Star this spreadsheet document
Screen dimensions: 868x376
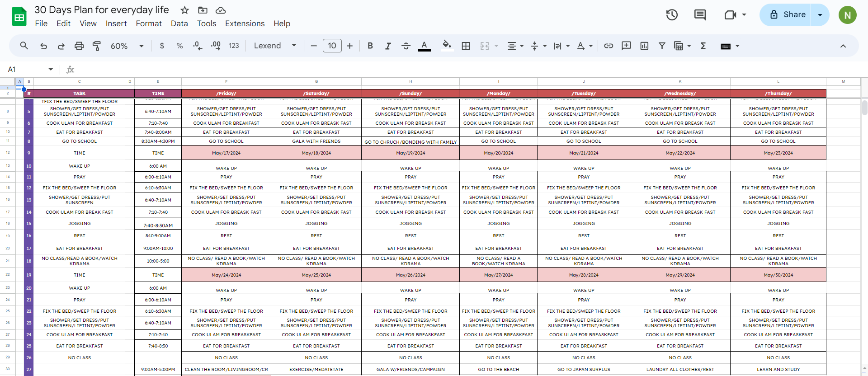(x=184, y=10)
